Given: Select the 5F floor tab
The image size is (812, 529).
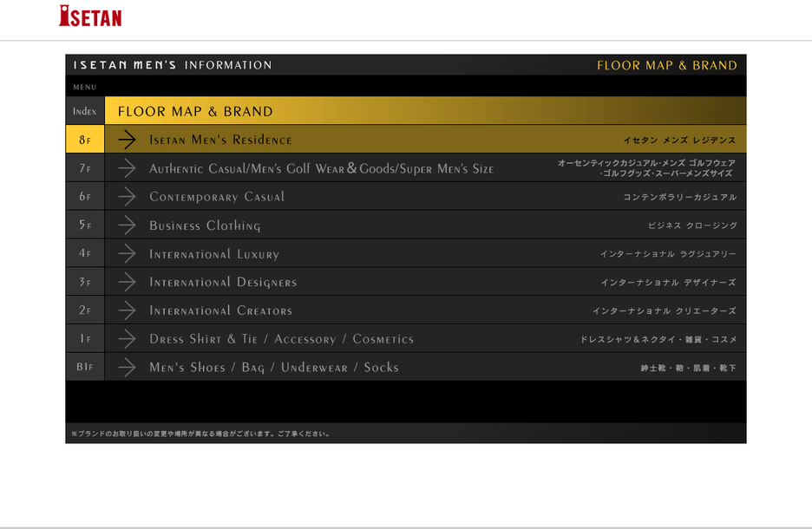Looking at the screenshot, I should coord(85,225).
